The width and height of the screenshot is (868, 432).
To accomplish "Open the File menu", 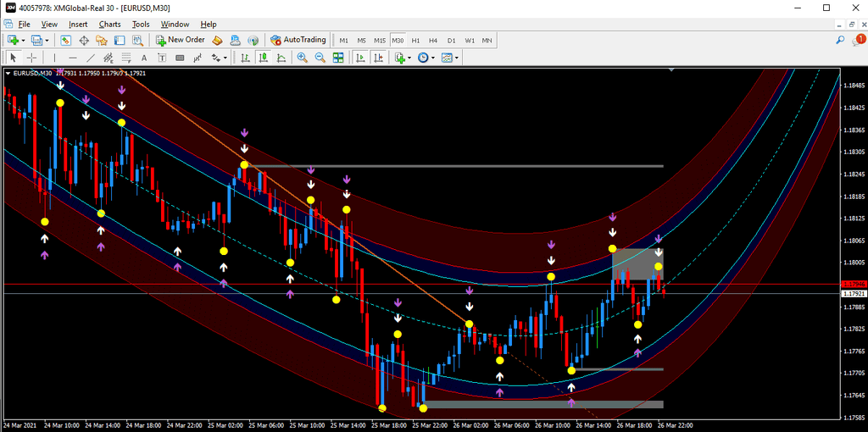I will (25, 25).
